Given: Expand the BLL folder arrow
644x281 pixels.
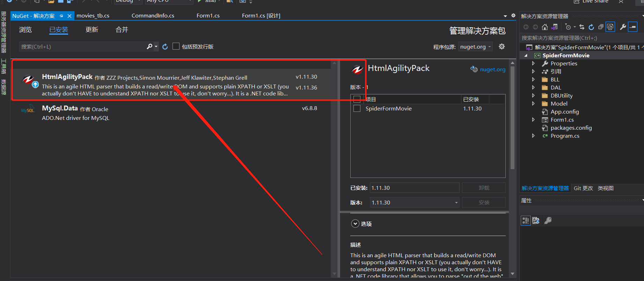Looking at the screenshot, I should pos(533,79).
